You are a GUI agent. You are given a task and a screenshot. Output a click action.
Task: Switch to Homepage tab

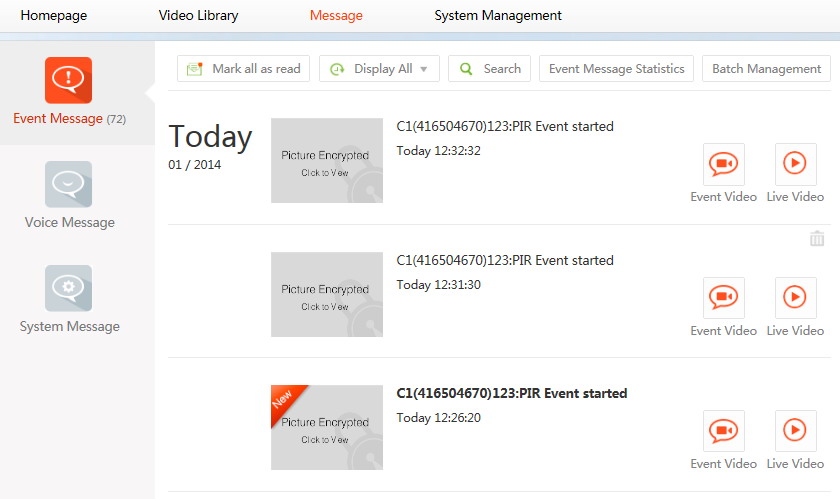pyautogui.click(x=54, y=16)
